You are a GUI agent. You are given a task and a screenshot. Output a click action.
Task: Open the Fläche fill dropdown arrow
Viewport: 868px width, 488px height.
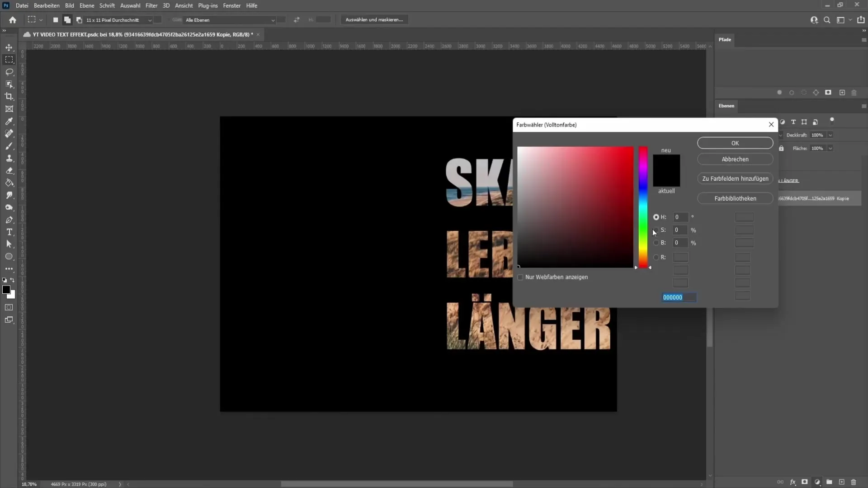pos(830,148)
